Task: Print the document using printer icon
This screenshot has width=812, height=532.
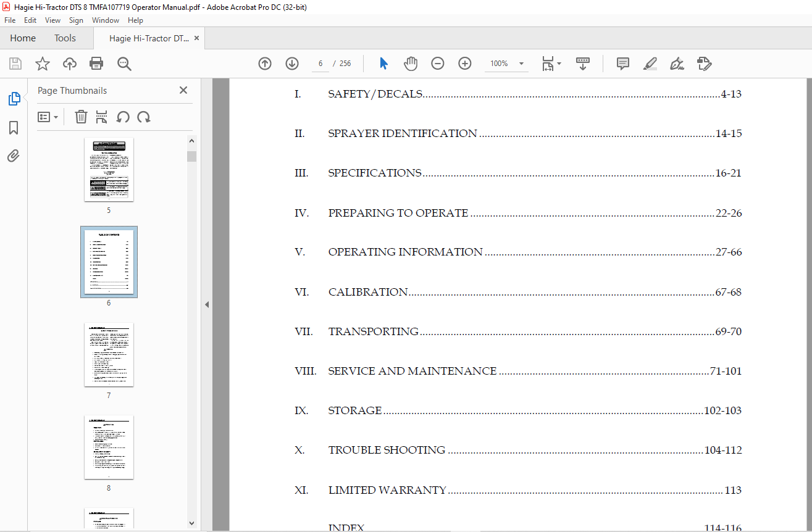Action: [96, 64]
